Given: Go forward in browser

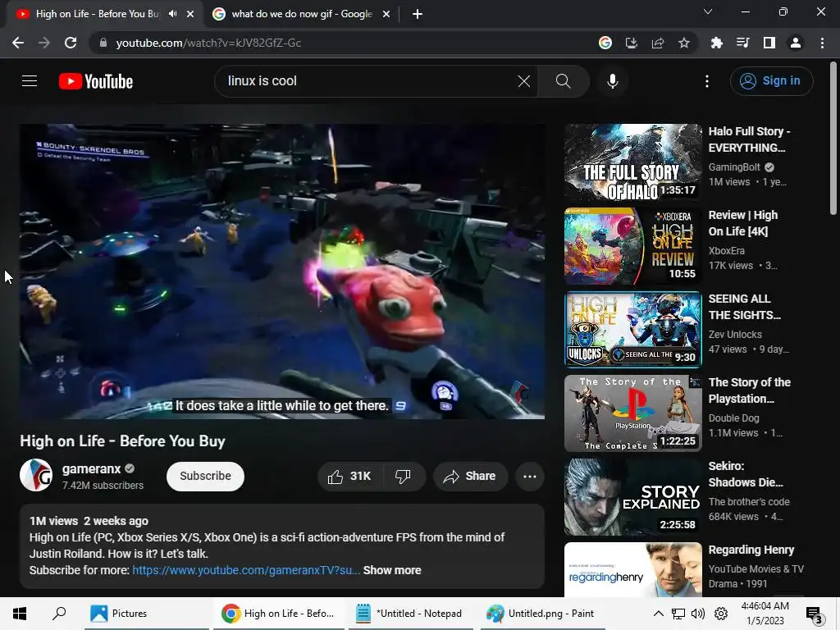Looking at the screenshot, I should point(44,43).
